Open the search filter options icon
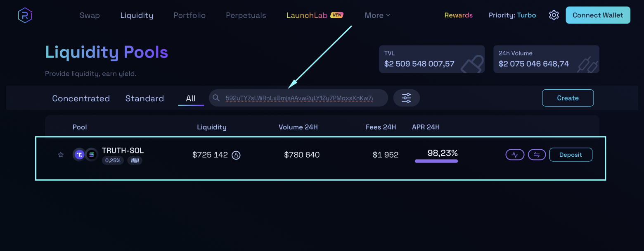This screenshot has height=251, width=644. pos(406,98)
